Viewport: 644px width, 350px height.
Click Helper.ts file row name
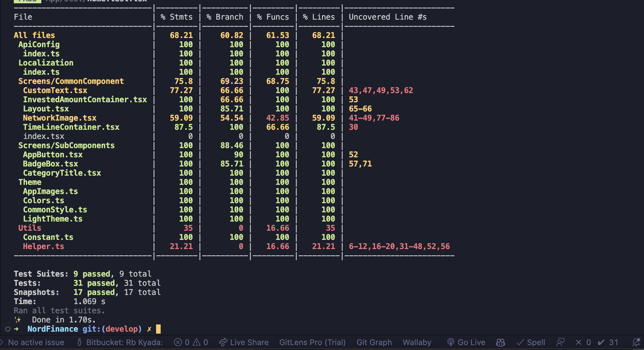[44, 246]
